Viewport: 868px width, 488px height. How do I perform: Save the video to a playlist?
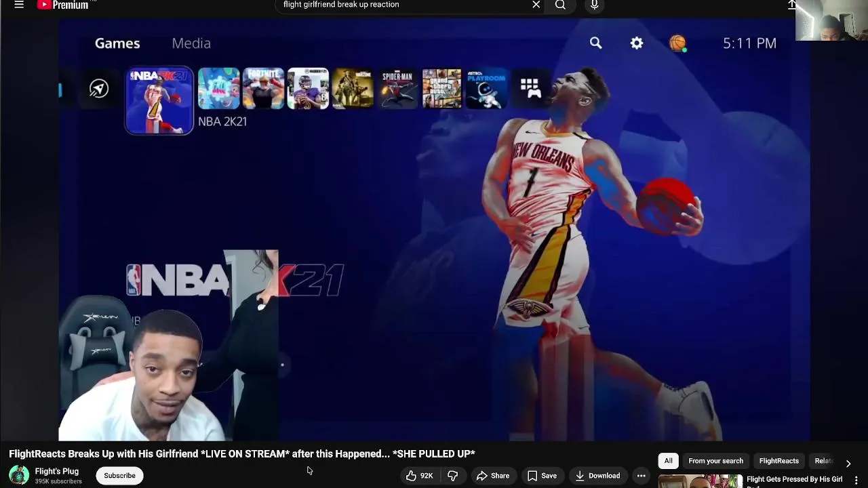[x=542, y=476]
